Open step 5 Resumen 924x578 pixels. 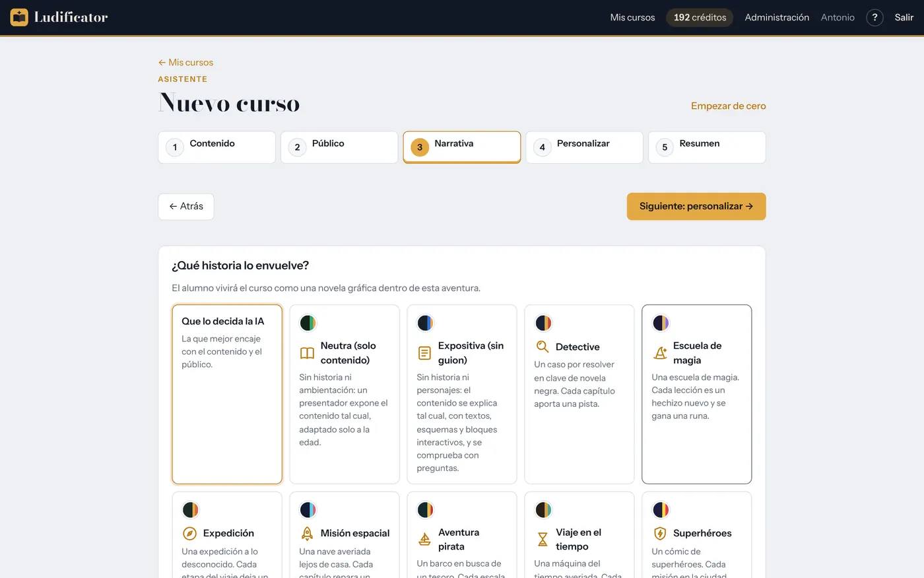pos(707,147)
